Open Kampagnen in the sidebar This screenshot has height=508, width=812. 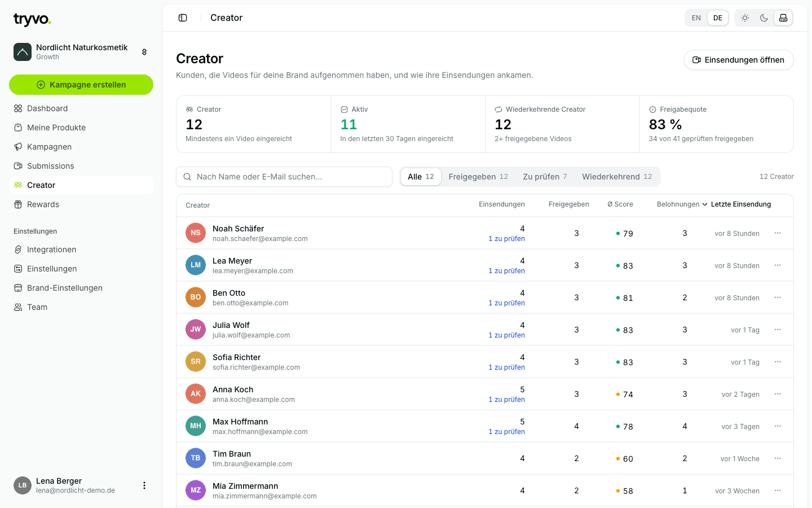81,147
